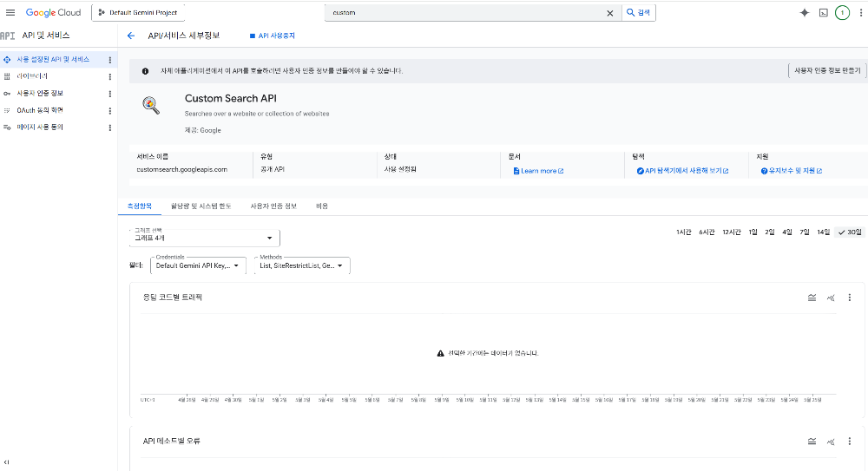Open more options on 응답 코드별 트래픽 chart
This screenshot has width=868, height=471.
point(849,298)
